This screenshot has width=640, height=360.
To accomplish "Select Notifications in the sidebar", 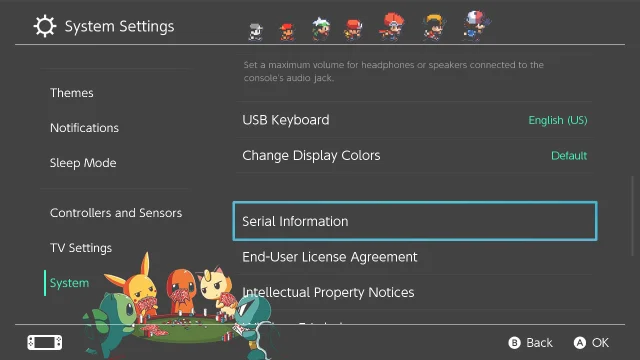I will pyautogui.click(x=84, y=128).
